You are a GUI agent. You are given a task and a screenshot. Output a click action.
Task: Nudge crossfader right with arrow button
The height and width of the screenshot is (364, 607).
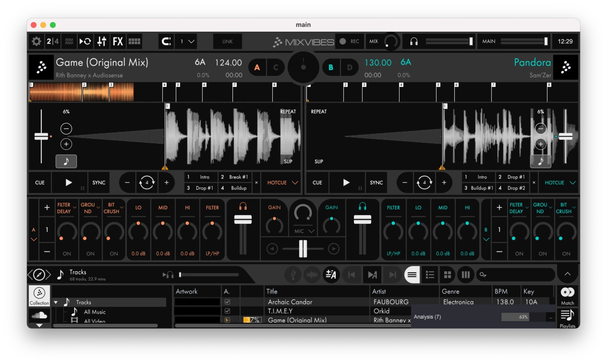pos(334,249)
